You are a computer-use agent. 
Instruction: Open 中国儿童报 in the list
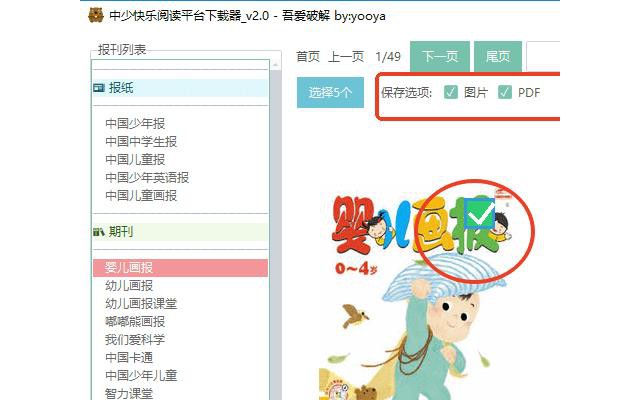135,160
